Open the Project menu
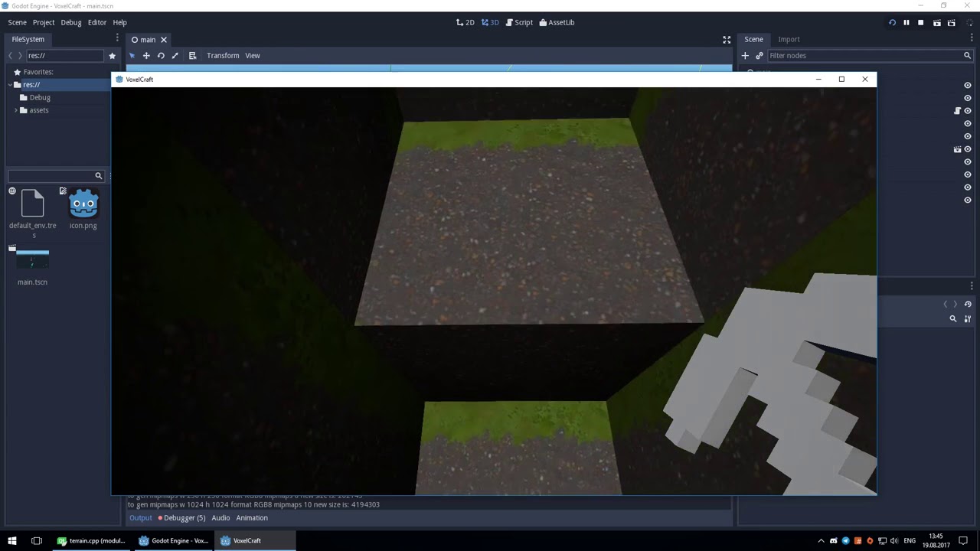Image resolution: width=980 pixels, height=551 pixels. pos(44,22)
